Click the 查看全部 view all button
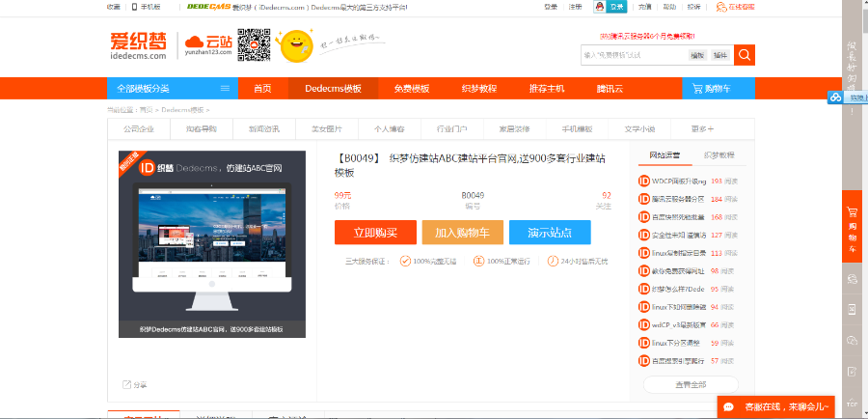 691,384
